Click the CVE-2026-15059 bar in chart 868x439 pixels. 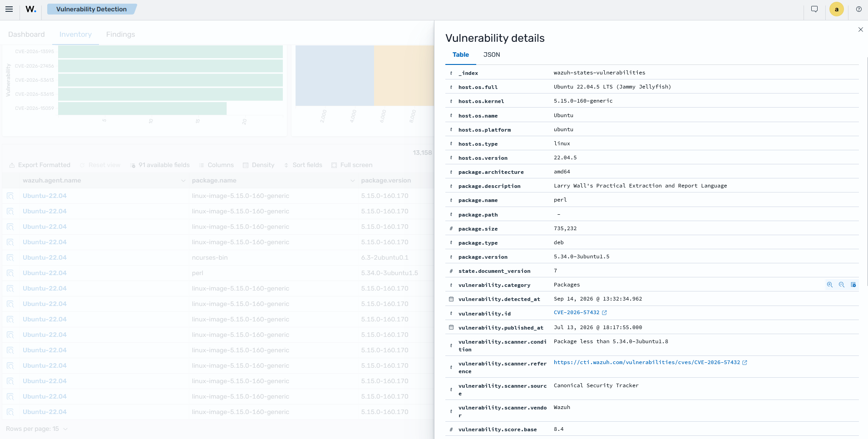(143, 109)
